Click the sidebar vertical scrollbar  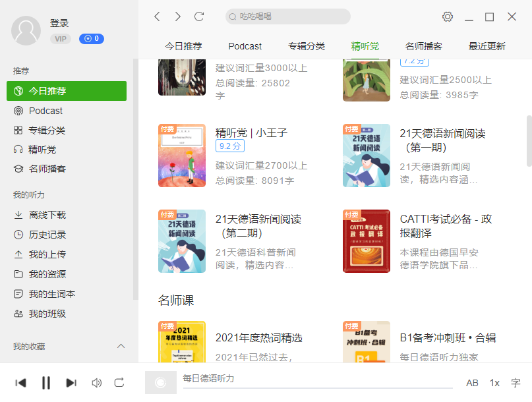[x=135, y=179]
